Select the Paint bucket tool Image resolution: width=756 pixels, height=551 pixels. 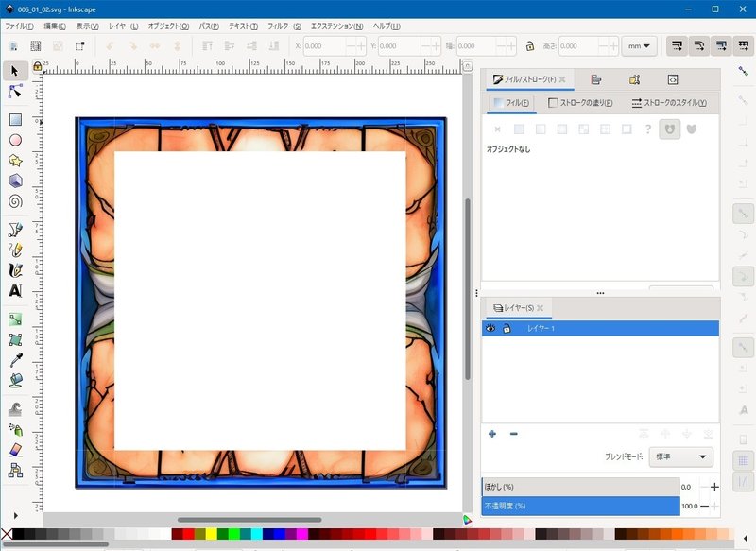tap(15, 380)
